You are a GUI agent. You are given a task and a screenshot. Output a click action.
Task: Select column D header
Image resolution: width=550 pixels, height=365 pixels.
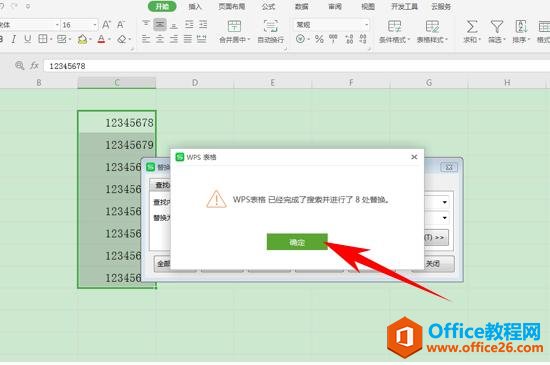(195, 83)
